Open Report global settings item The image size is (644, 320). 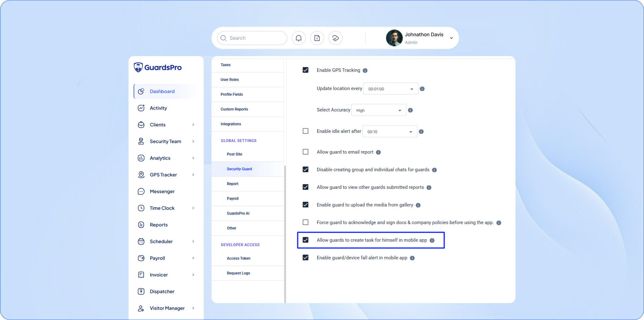pyautogui.click(x=248, y=184)
